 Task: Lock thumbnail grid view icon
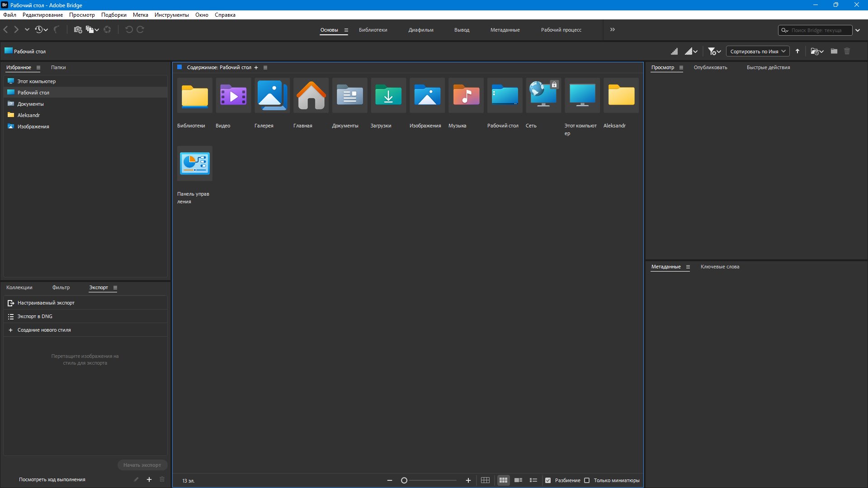tap(485, 480)
